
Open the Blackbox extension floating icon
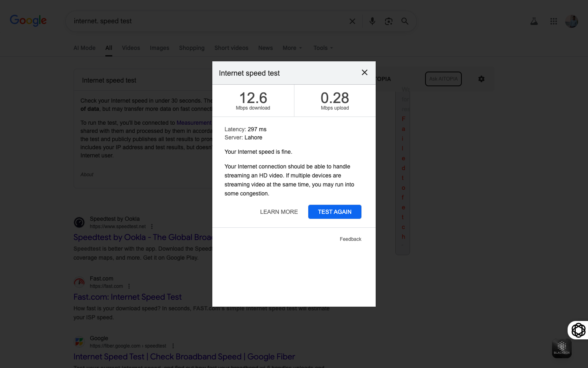click(562, 348)
